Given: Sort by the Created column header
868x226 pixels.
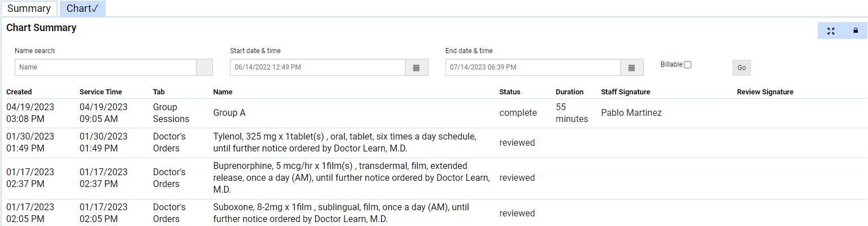Looking at the screenshot, I should coord(19,92).
